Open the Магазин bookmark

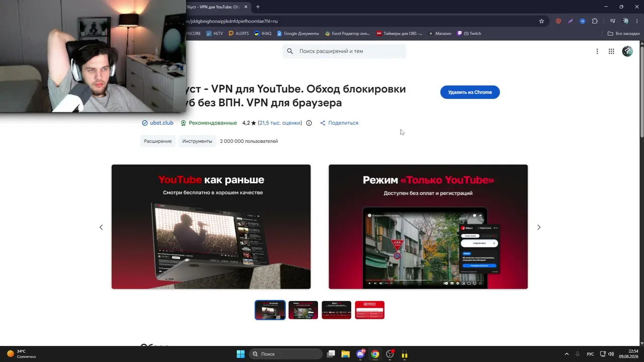pos(440,34)
